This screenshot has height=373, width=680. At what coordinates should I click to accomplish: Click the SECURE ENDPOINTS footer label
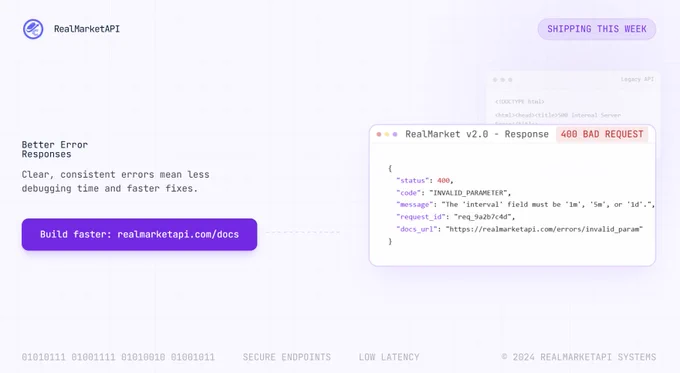pos(287,357)
